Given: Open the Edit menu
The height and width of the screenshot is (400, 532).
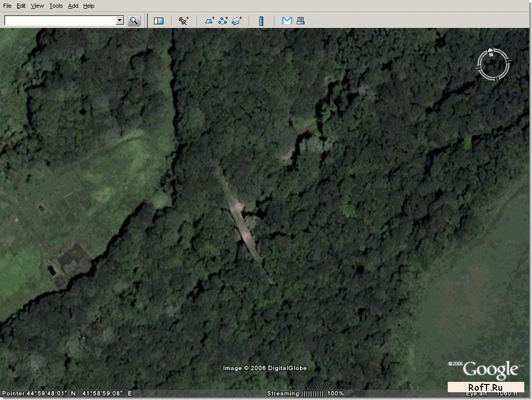Looking at the screenshot, I should [x=21, y=6].
